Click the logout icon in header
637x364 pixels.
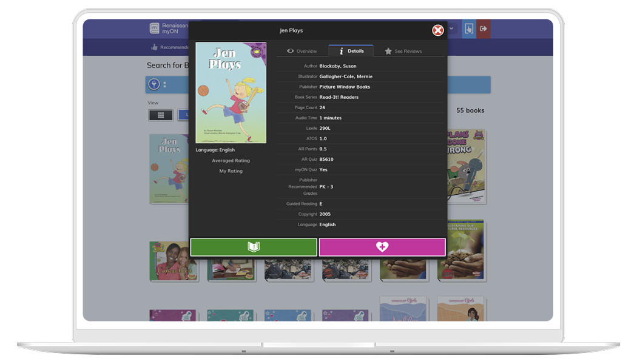pos(484,29)
